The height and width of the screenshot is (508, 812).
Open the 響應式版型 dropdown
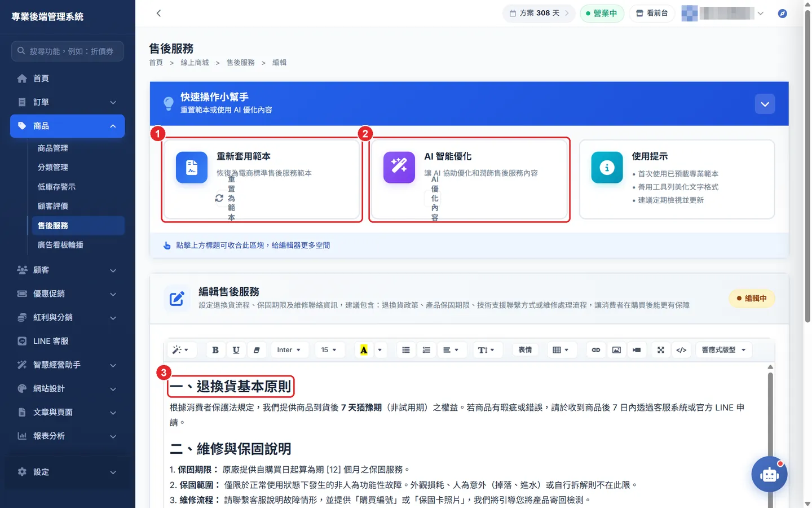pyautogui.click(x=723, y=350)
